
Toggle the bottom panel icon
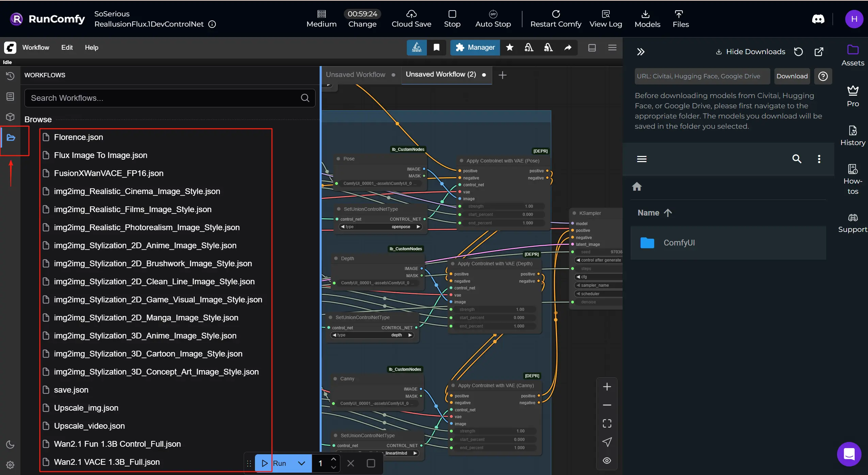click(592, 48)
